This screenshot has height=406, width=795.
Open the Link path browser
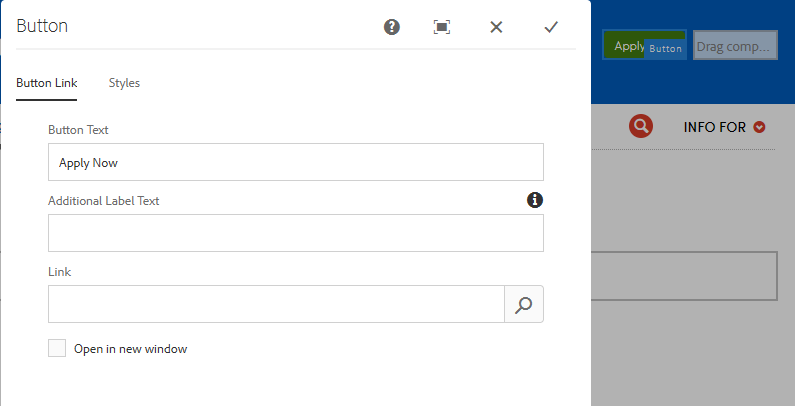pos(524,305)
